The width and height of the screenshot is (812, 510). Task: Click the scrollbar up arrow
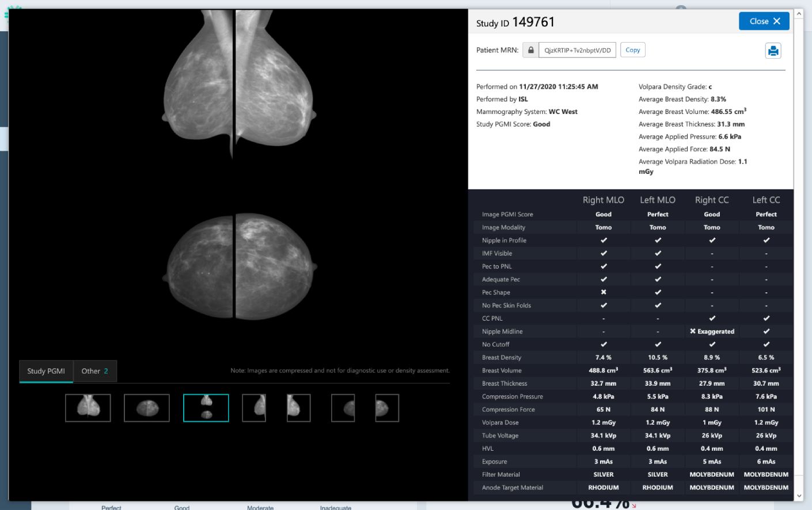click(x=798, y=13)
